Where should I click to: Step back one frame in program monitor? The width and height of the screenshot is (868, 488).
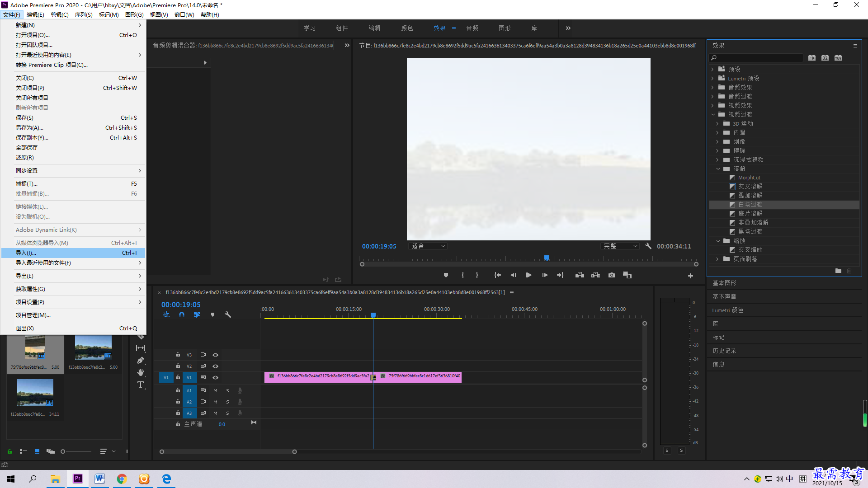513,275
